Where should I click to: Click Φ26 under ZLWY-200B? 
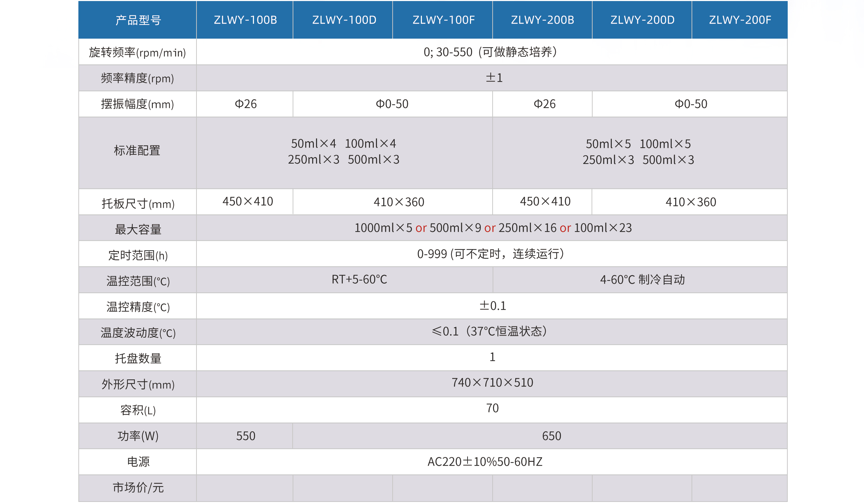(x=545, y=104)
